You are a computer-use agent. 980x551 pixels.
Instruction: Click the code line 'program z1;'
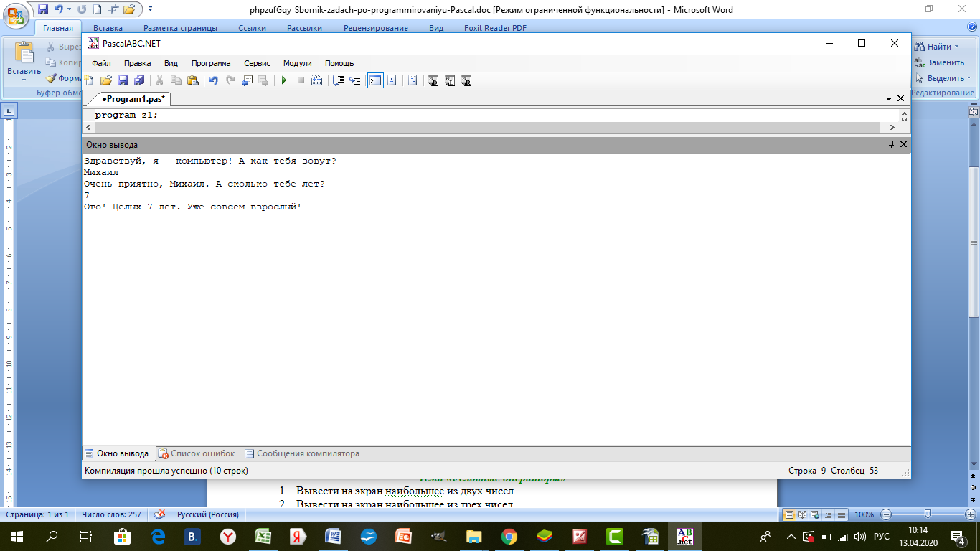(126, 115)
